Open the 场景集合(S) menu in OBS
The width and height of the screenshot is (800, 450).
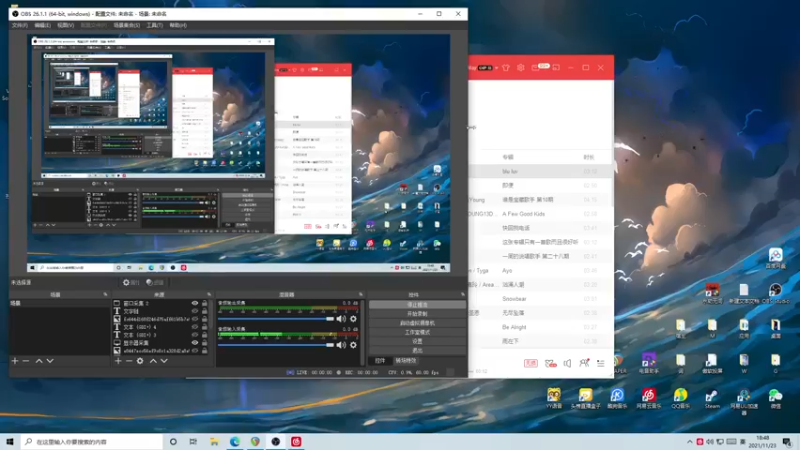[x=127, y=25]
